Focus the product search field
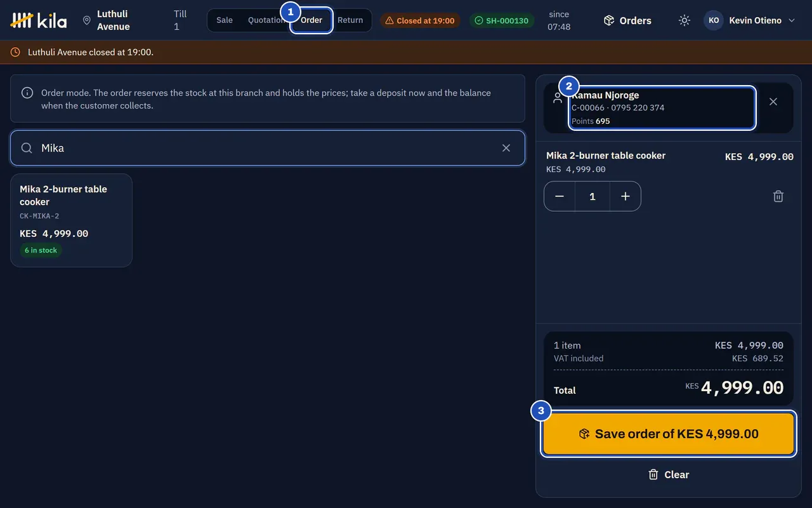 [x=268, y=148]
